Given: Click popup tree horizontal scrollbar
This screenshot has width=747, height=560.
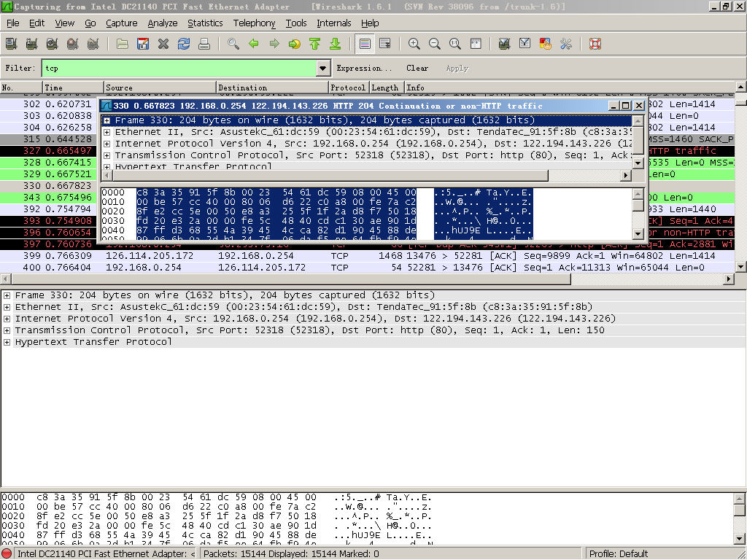Looking at the screenshot, I should coord(330,176).
